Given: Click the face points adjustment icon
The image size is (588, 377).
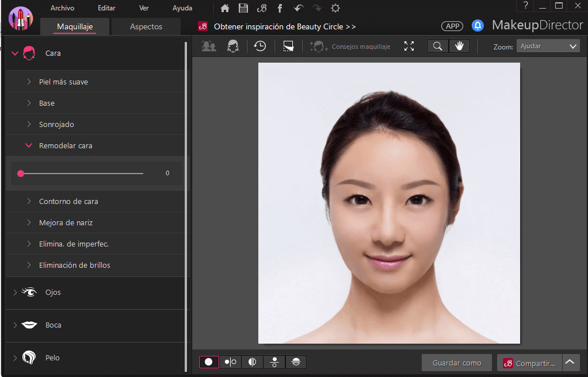Looking at the screenshot, I should point(233,46).
